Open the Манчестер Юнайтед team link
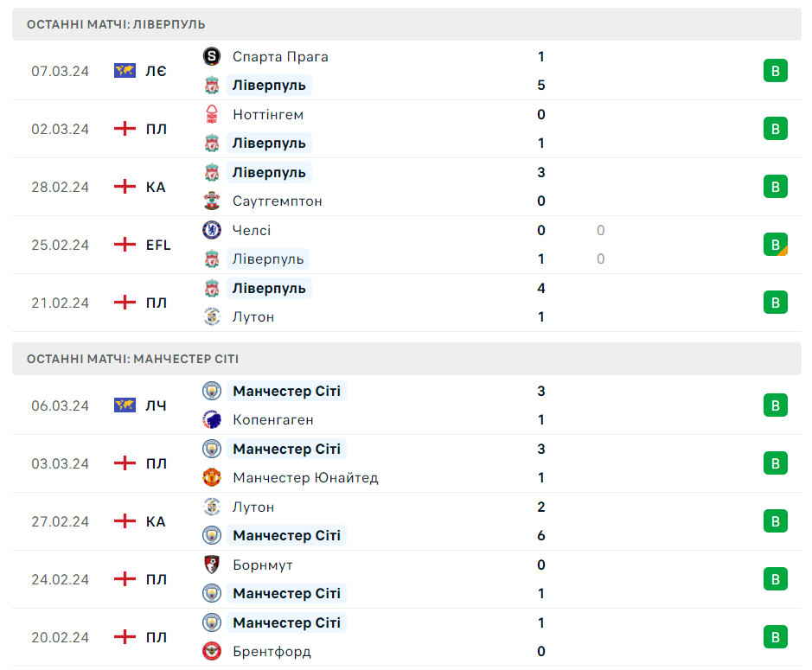Image resolution: width=812 pixels, height=670 pixels. tap(305, 478)
